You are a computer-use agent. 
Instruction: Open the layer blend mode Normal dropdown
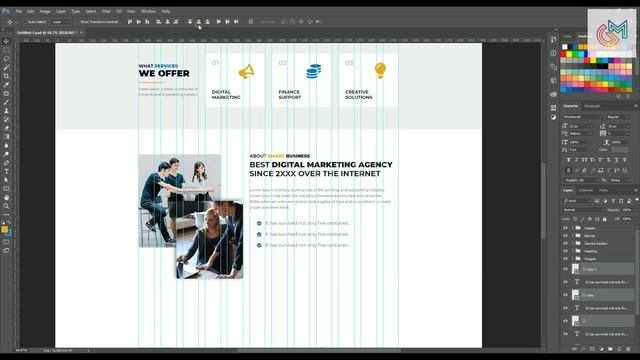click(582, 210)
